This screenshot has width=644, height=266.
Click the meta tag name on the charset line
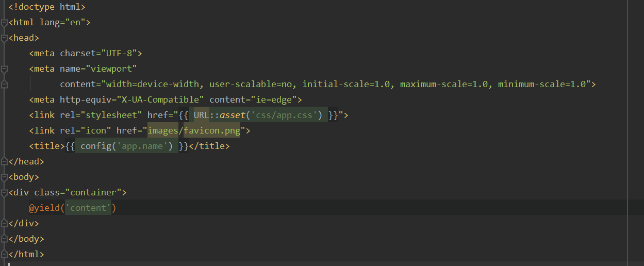44,54
